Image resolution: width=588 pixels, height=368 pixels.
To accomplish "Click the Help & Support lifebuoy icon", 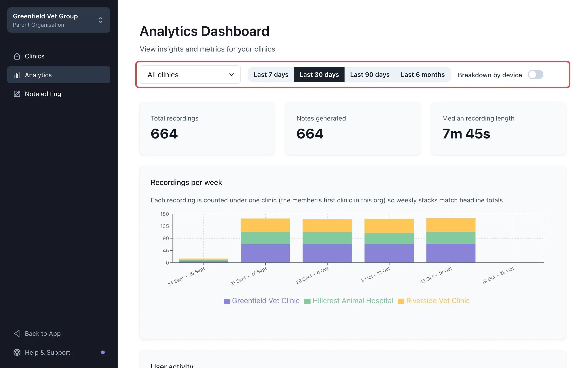I will point(17,352).
